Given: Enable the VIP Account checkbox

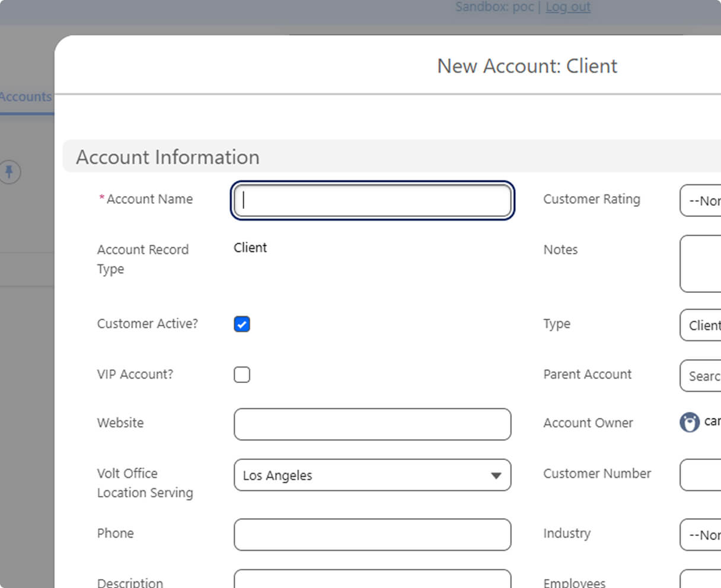Looking at the screenshot, I should point(242,375).
